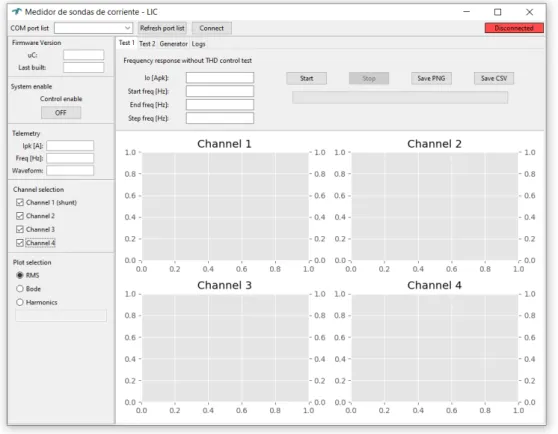
Task: Start the frequency response test
Action: pyautogui.click(x=306, y=78)
